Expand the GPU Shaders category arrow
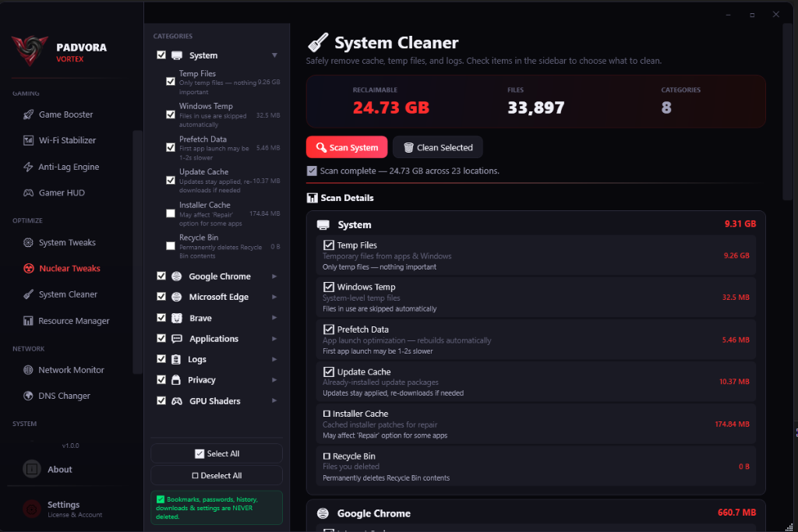 (x=274, y=401)
